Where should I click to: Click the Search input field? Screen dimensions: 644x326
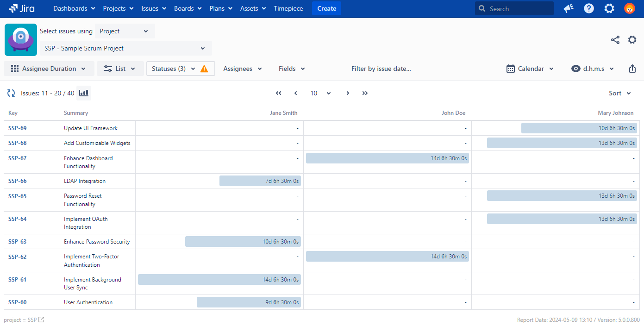coord(519,8)
